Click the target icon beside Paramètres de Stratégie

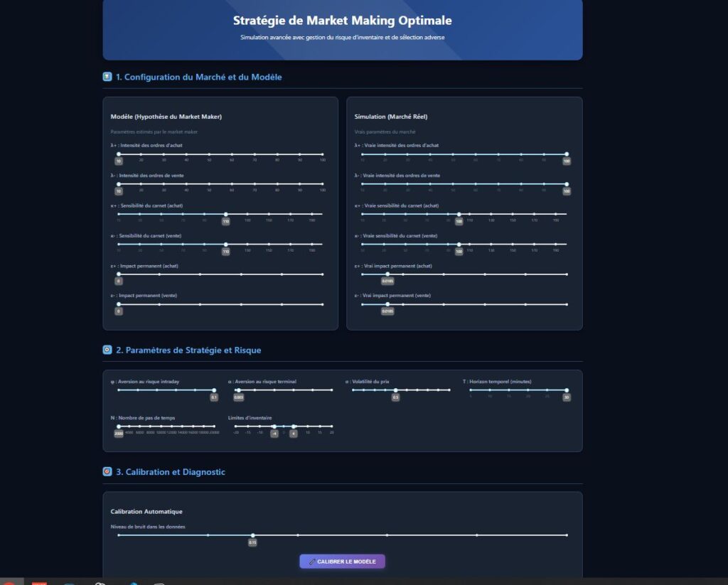pyautogui.click(x=107, y=350)
